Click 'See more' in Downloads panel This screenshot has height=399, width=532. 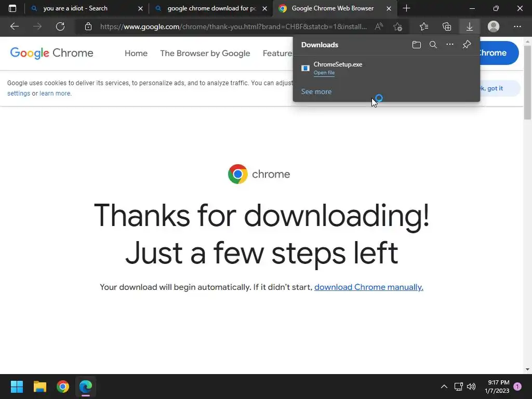tap(316, 91)
